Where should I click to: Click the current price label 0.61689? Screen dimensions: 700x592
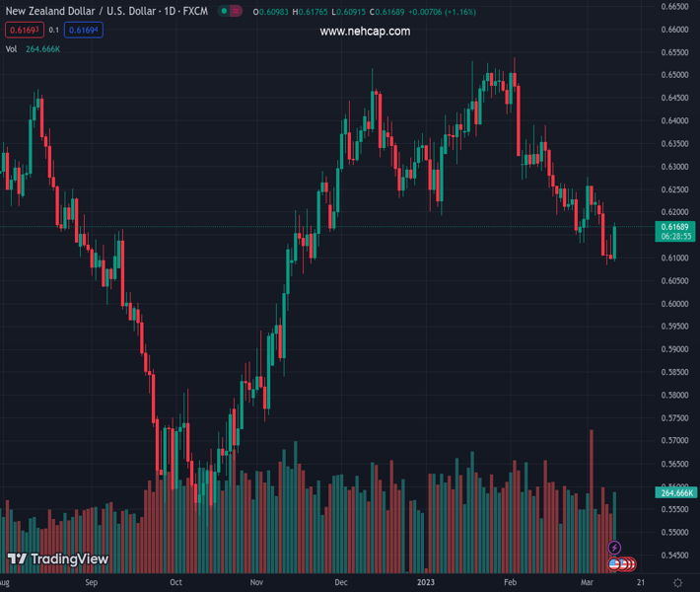674,228
